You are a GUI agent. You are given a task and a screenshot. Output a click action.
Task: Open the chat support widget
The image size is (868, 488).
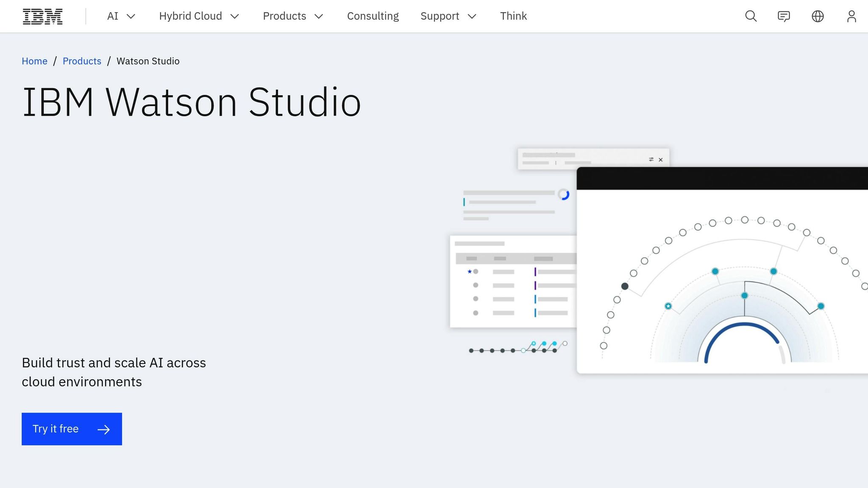coord(784,16)
